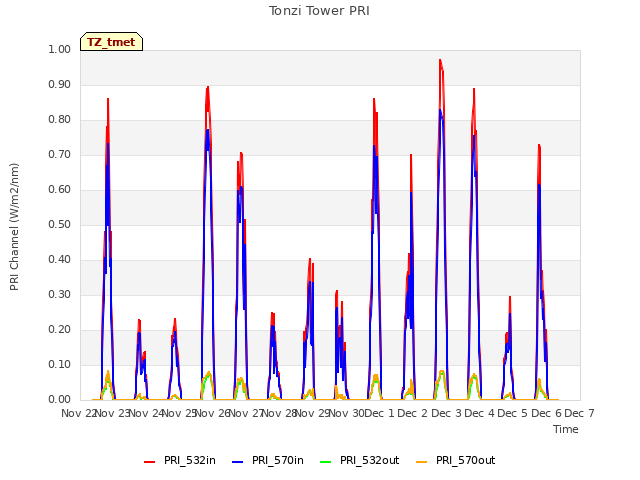Select the PRI_570out legend label
This screenshot has height=480, width=640.
(x=466, y=460)
